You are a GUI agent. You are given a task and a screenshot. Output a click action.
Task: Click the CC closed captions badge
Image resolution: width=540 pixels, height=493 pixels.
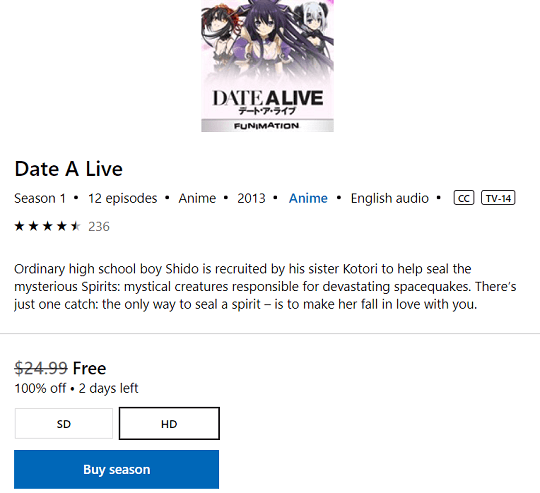click(x=464, y=198)
